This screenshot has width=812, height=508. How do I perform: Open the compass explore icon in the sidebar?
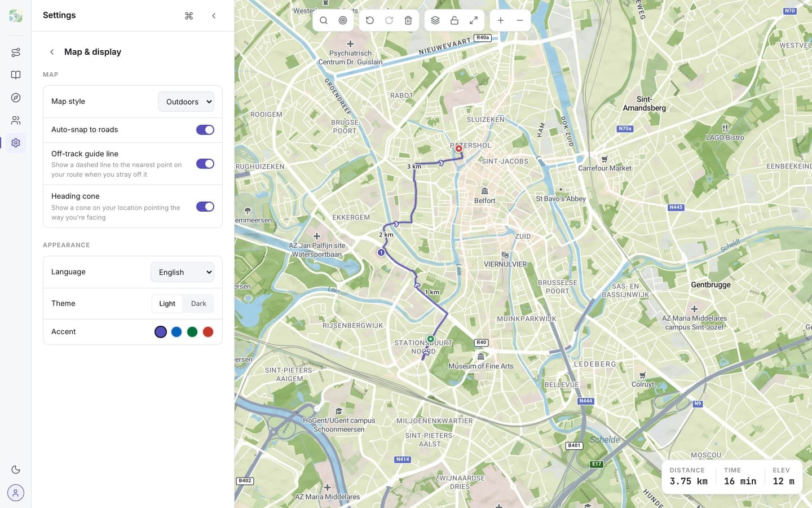(x=16, y=98)
